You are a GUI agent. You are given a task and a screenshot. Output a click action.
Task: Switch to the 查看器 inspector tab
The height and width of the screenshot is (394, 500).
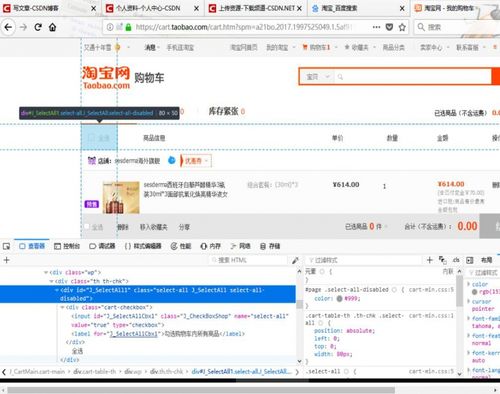pyautogui.click(x=32, y=246)
